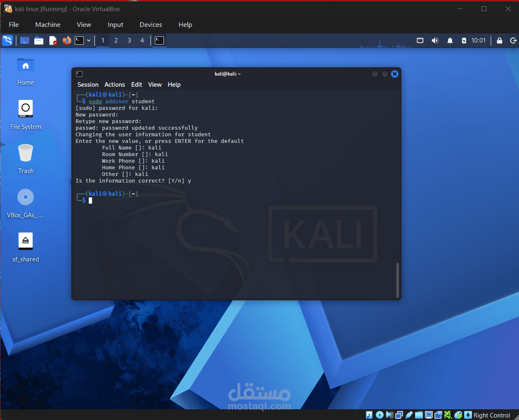Click 'passwd: password updated successfully' line
This screenshot has width=519, height=420.
click(137, 128)
